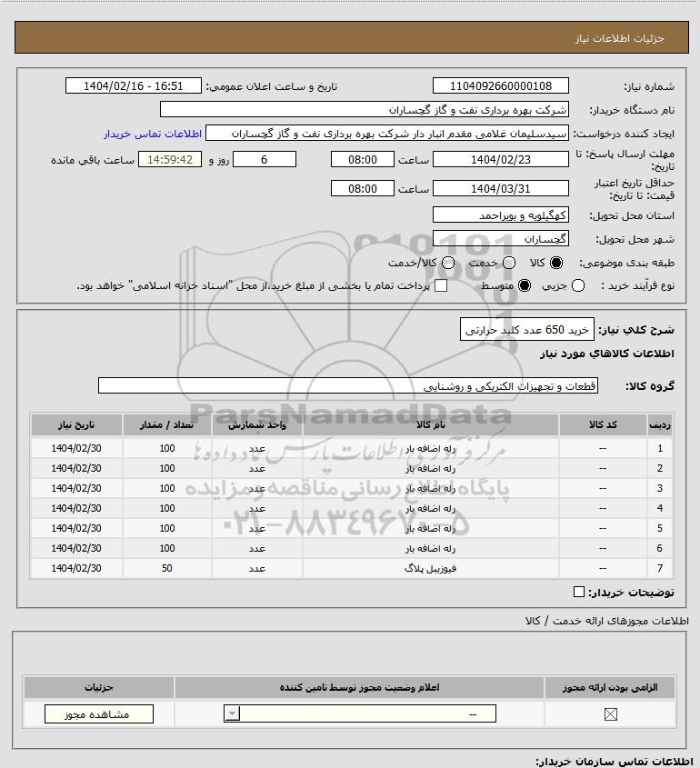Click the goods group field قطعات و تجهیزات

coord(348,386)
